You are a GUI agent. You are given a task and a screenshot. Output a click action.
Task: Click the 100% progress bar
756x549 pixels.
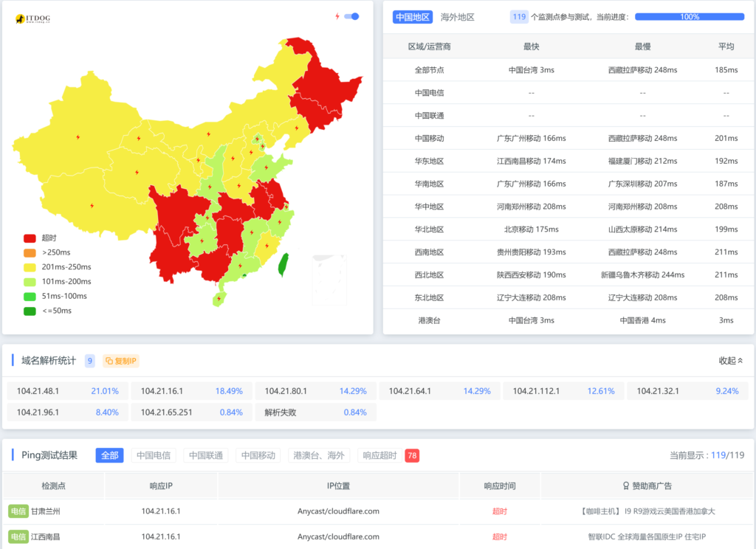(x=689, y=17)
